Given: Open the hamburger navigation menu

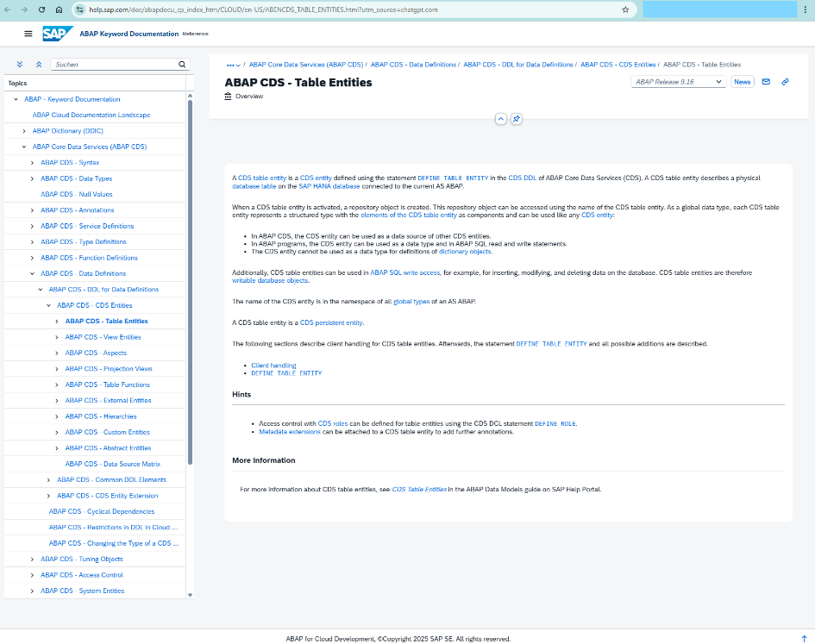Looking at the screenshot, I should [28, 34].
